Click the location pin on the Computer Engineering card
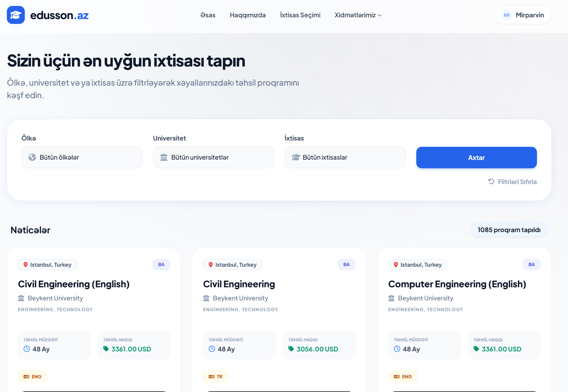The width and height of the screenshot is (568, 392). pyautogui.click(x=396, y=265)
